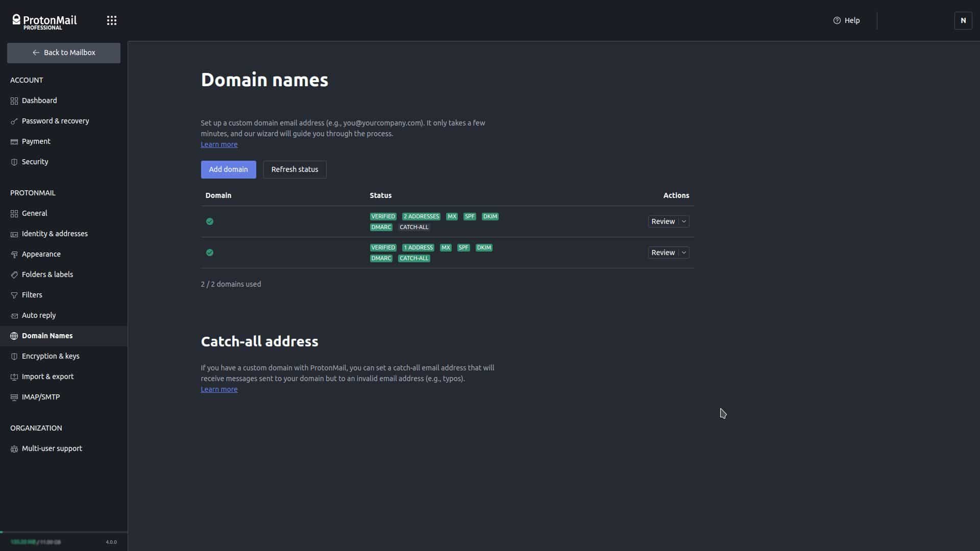Screen dimensions: 980x551
Task: Click the Folders & labels tag icon
Action: (x=14, y=275)
